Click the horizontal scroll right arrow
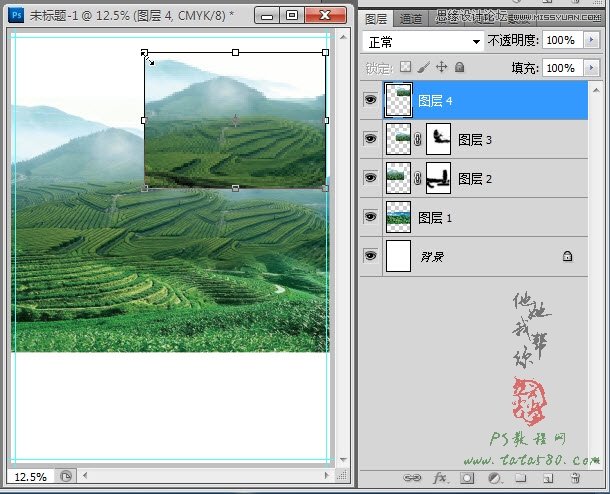 click(327, 475)
